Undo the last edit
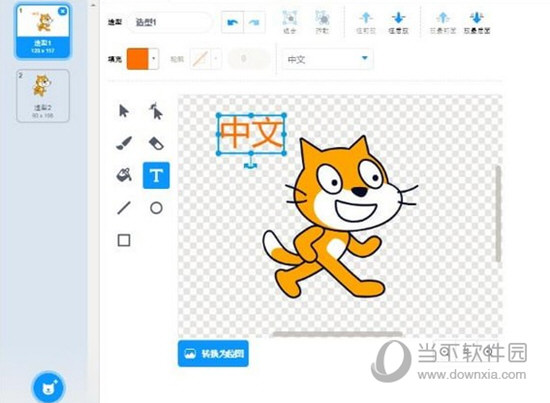550x403 pixels. (232, 22)
